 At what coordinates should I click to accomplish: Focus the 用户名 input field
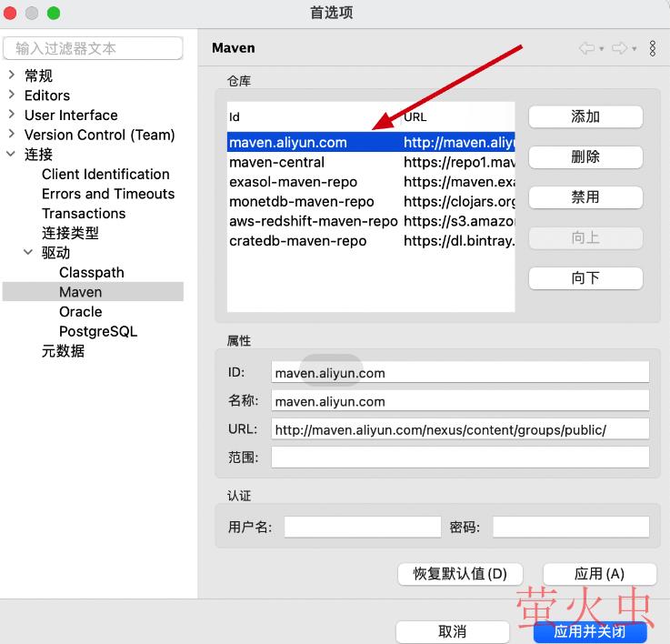(362, 527)
